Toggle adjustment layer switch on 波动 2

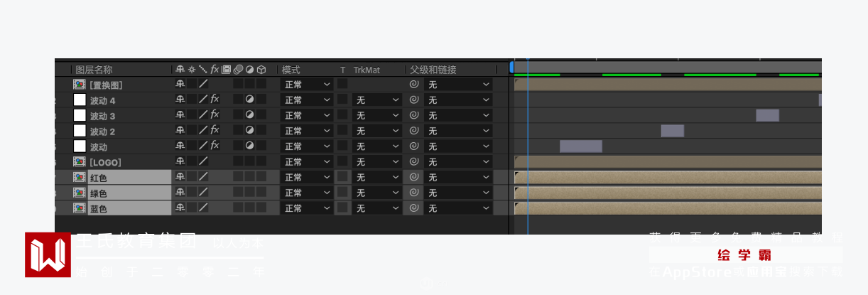250,131
